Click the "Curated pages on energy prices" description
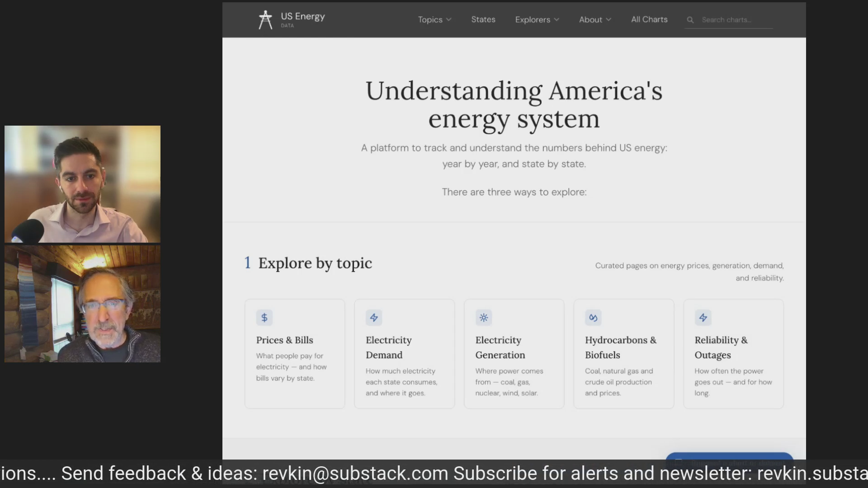Screen dimensions: 868x488 coord(689,272)
